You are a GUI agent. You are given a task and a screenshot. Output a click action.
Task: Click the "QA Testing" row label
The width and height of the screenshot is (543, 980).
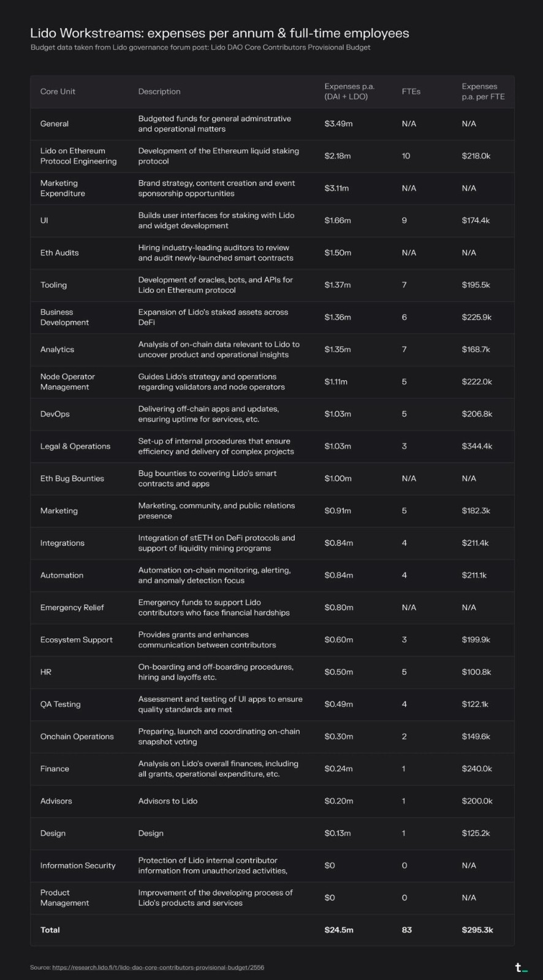click(61, 704)
